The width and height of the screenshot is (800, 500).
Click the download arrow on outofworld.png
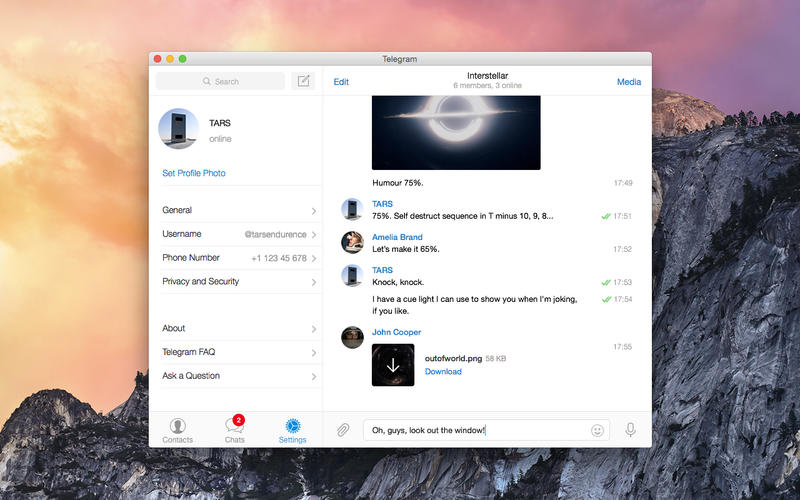(x=393, y=365)
